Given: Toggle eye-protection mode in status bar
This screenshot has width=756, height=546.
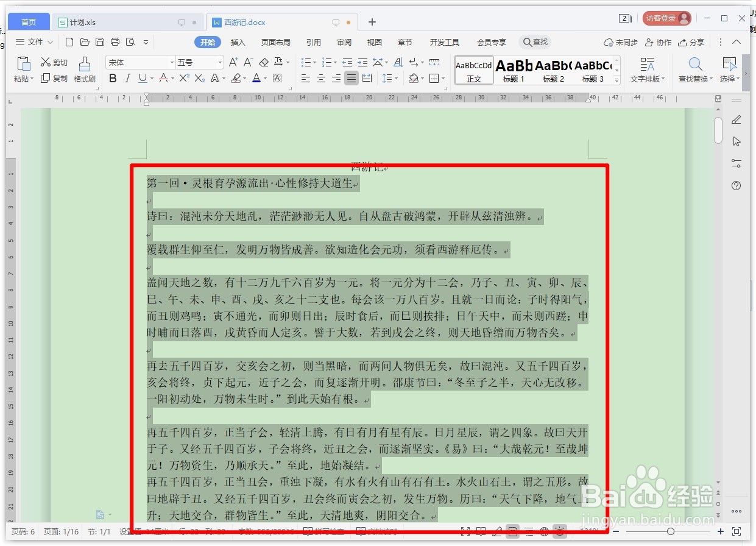Looking at the screenshot, I should [x=560, y=531].
